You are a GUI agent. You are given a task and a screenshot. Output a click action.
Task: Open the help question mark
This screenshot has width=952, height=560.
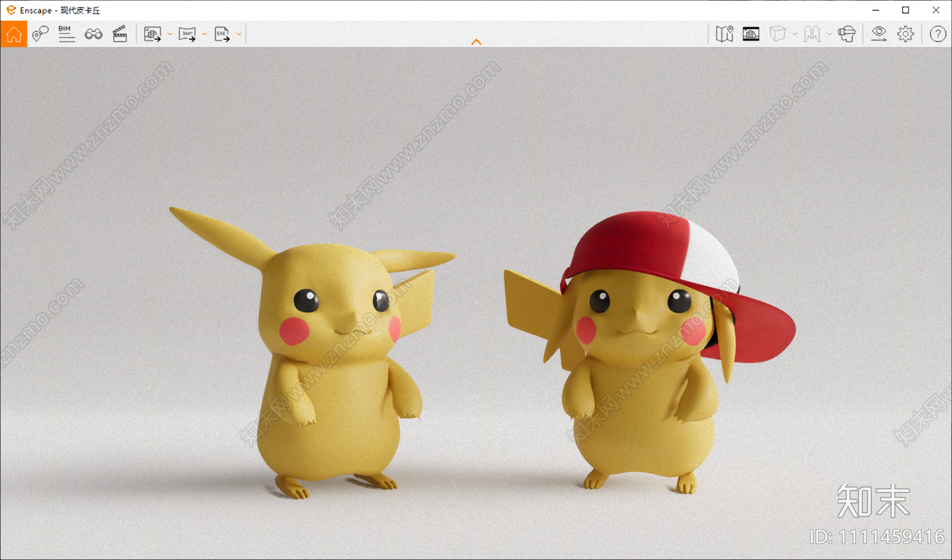tap(938, 34)
